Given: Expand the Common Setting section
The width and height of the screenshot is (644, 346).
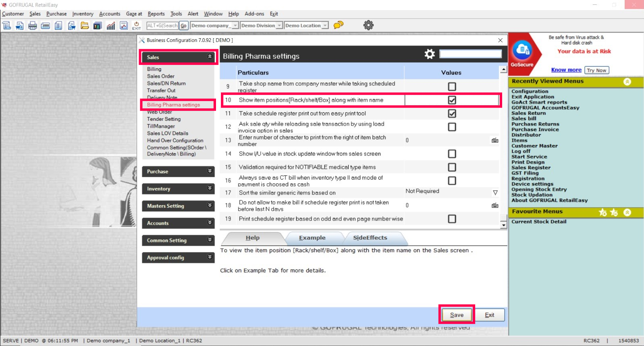Looking at the screenshot, I should pos(178,240).
